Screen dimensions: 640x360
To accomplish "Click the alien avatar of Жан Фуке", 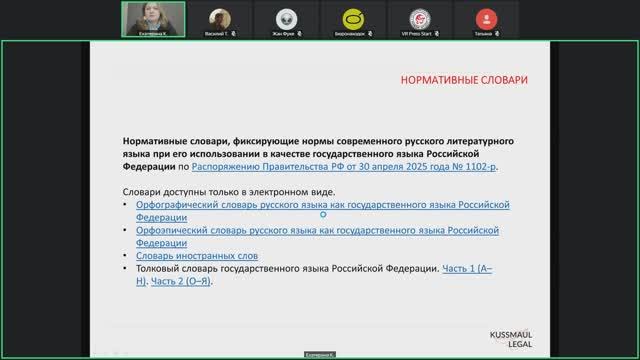I will click(x=286, y=19).
